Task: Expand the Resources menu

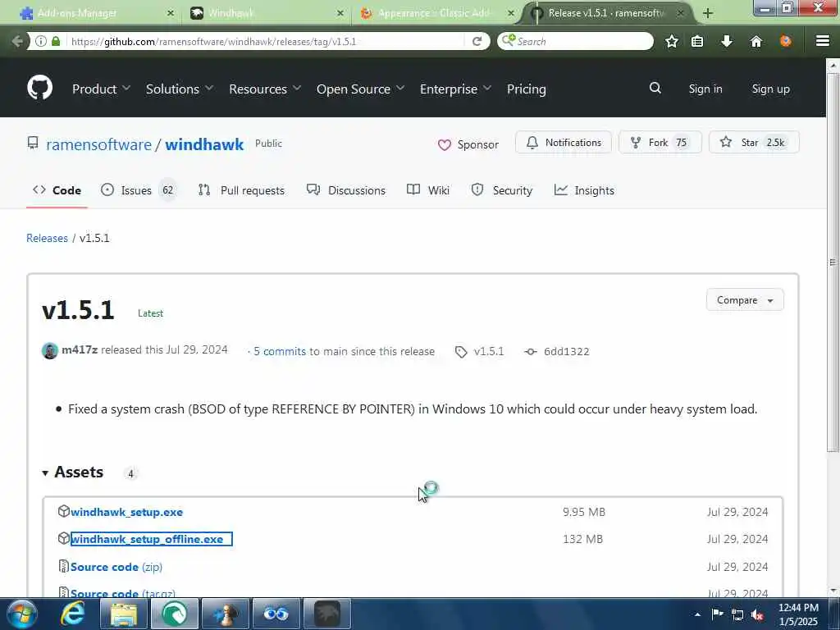Action: (x=265, y=89)
